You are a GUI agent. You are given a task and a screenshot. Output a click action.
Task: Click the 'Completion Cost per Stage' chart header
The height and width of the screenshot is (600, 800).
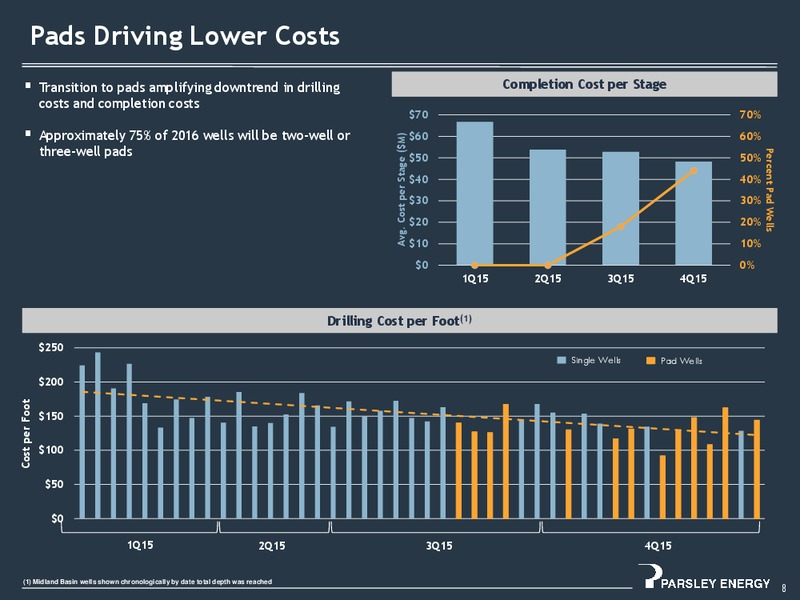click(x=584, y=84)
